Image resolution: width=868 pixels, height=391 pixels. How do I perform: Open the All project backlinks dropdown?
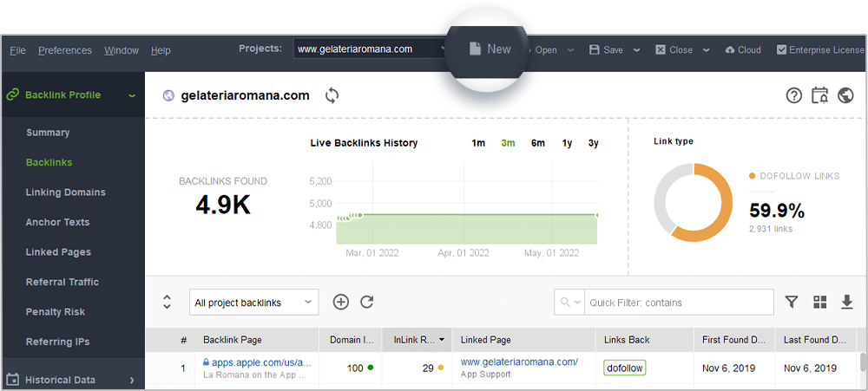pos(254,303)
